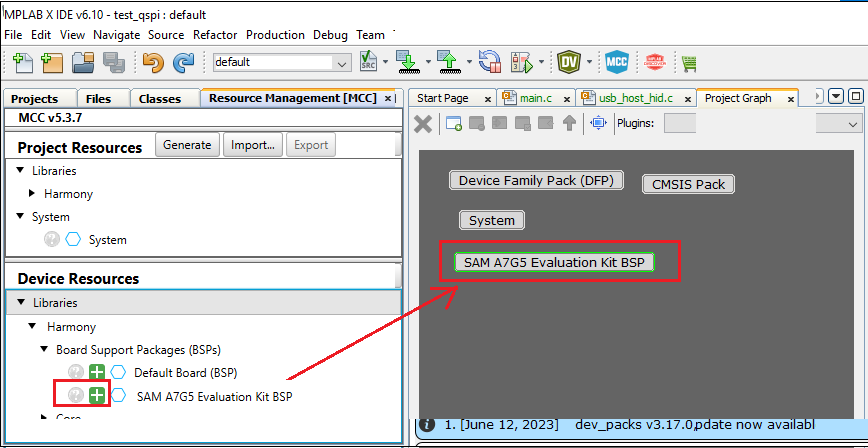Select the SAM A7G5 Evaluation Kit BSP graph node
Viewport: 868px width, 448px height.
tap(554, 262)
